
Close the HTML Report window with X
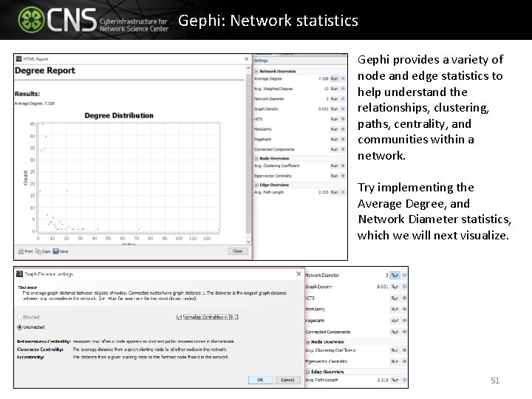(246, 59)
